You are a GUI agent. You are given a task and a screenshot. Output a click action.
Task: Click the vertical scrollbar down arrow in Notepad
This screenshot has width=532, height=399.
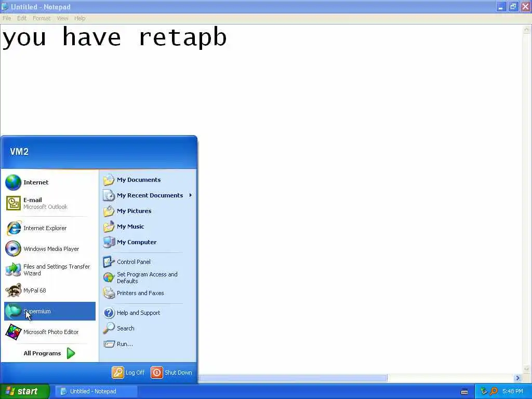click(x=527, y=369)
